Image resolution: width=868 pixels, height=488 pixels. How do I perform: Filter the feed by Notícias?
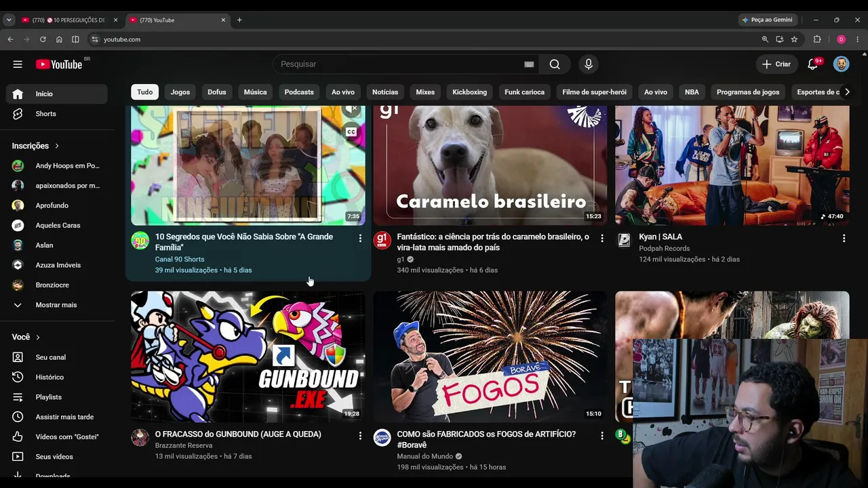pos(385,92)
